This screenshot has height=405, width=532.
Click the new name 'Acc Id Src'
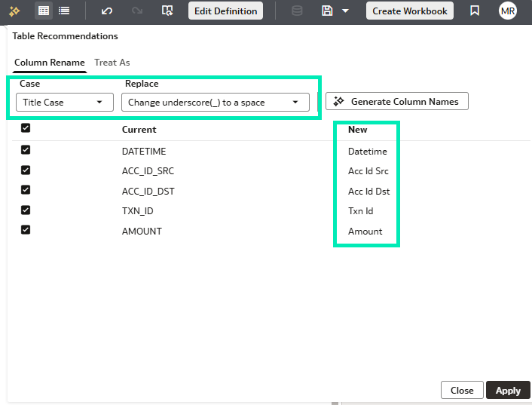[368, 171]
